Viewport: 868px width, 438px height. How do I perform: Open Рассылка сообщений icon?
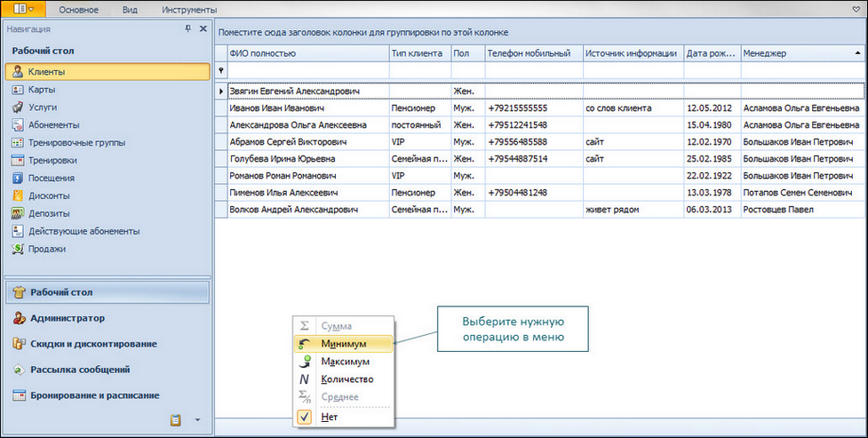tap(20, 370)
